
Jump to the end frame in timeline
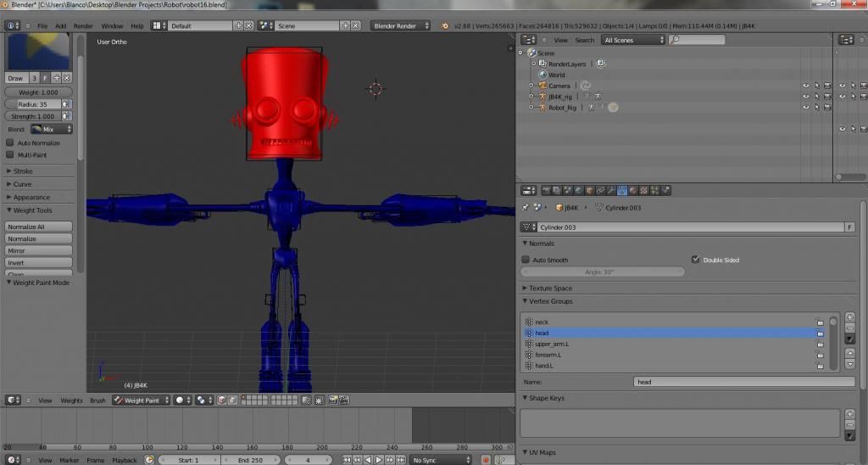coord(401,460)
